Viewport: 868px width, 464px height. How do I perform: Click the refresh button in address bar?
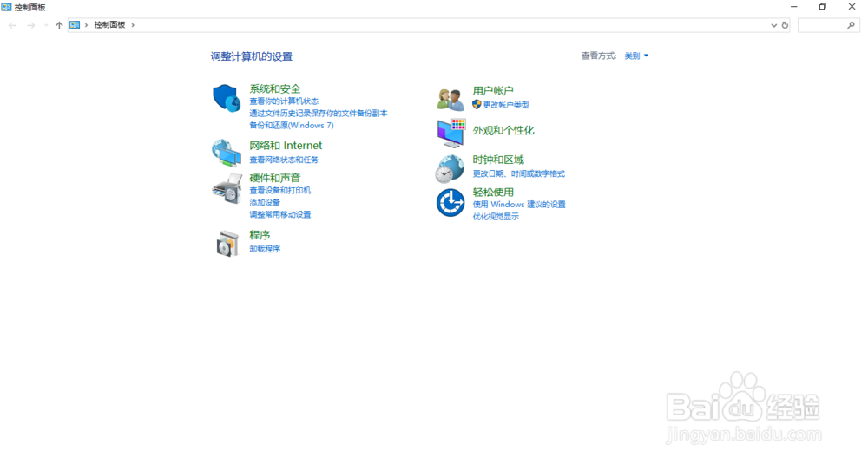click(x=785, y=25)
